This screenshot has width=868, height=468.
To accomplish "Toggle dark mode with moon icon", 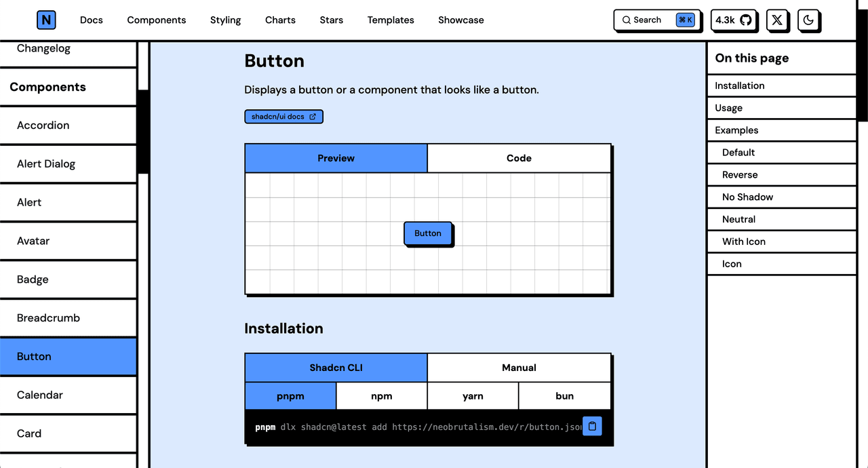I will (808, 20).
